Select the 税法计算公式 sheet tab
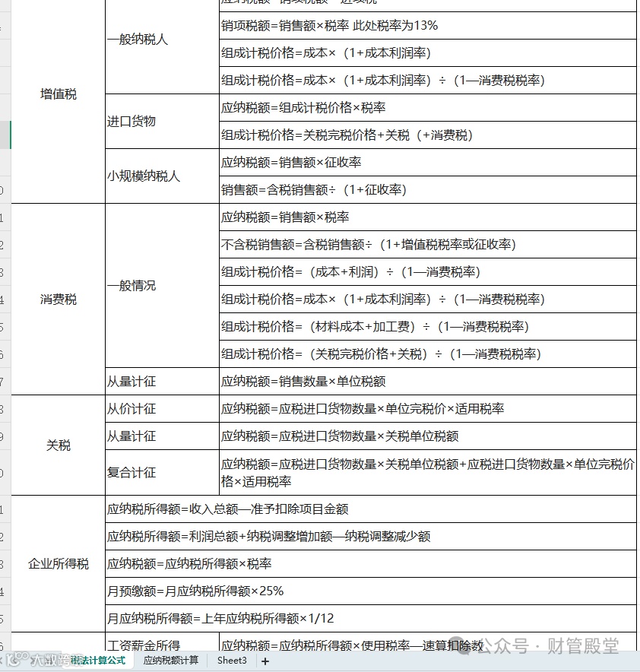 click(x=97, y=661)
